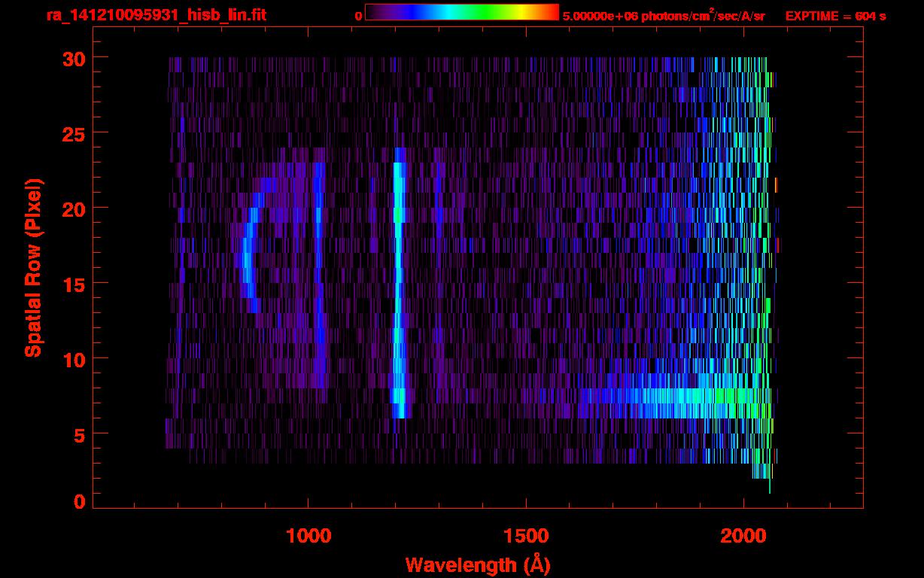924x578 pixels.
Task: Click the 5.00000e+06 photons/cm²/sec/A/sr label
Action: pos(664,15)
